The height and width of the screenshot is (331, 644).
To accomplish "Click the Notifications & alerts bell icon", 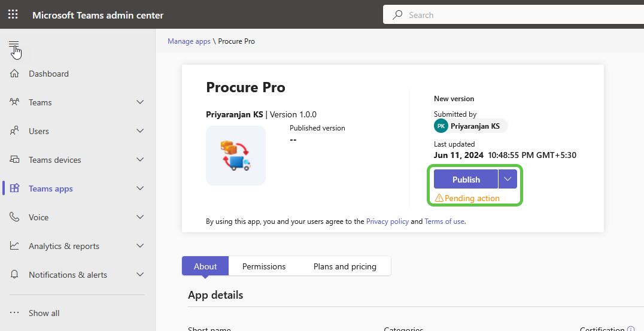I will point(15,275).
